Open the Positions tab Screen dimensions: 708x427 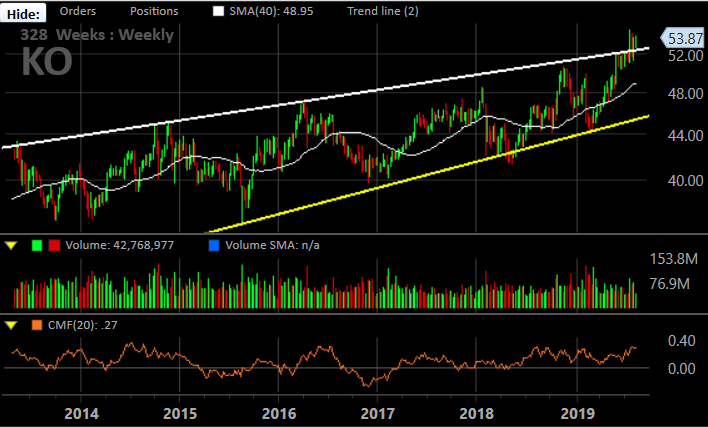tap(154, 11)
